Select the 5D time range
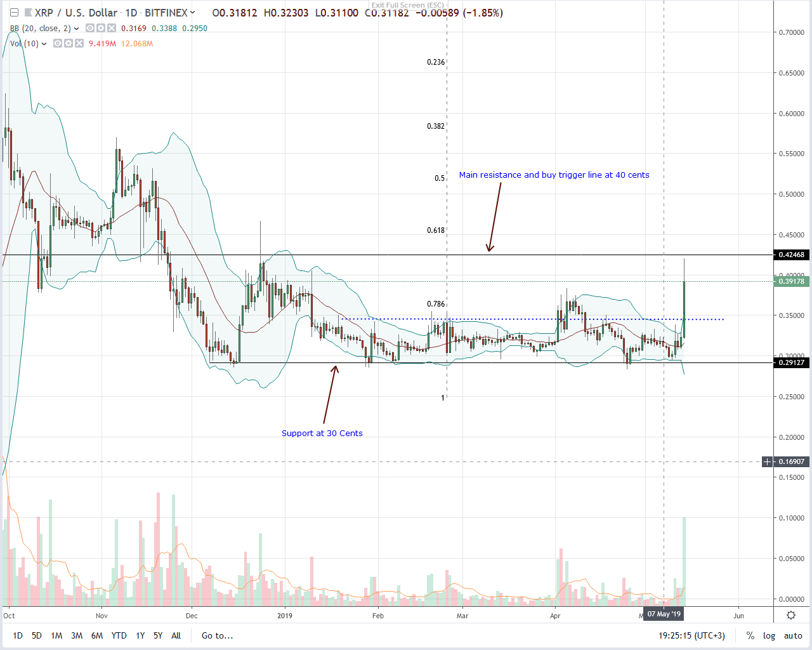812x650 pixels. tap(37, 635)
